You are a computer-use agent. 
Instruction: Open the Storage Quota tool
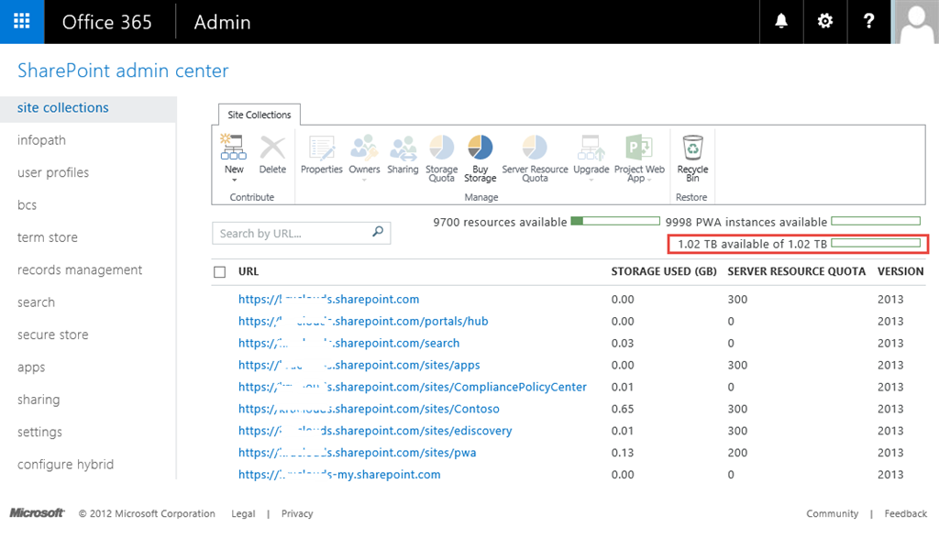click(x=441, y=158)
